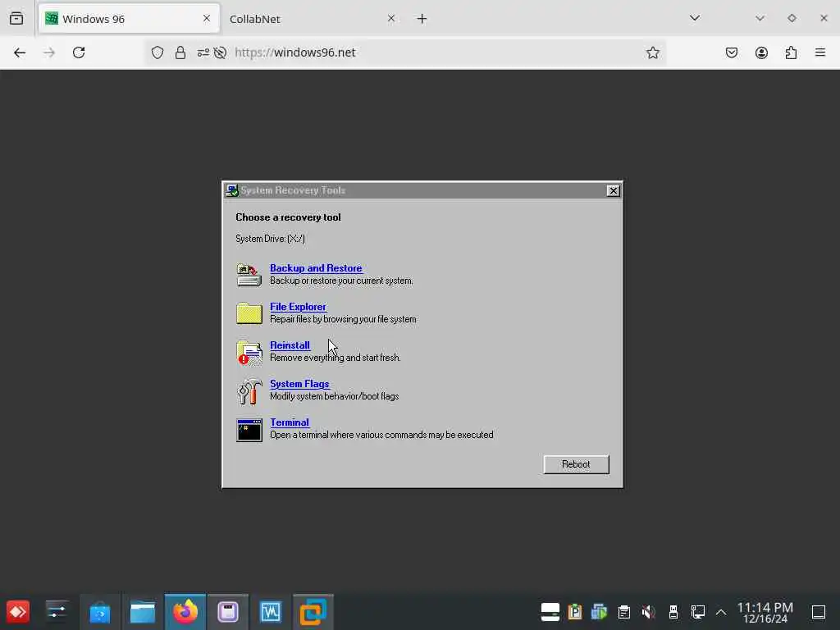This screenshot has height=630, width=840.
Task: Click the tracking protection shield icon
Action: pyautogui.click(x=157, y=52)
